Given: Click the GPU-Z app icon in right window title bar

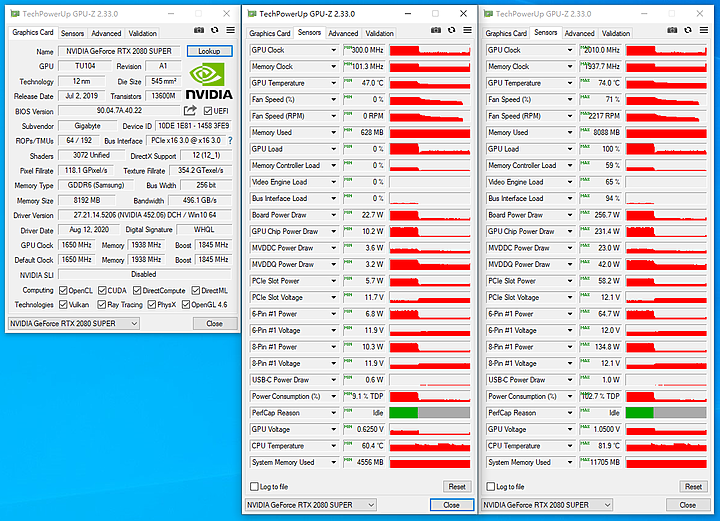Looking at the screenshot, I should pyautogui.click(x=488, y=14).
